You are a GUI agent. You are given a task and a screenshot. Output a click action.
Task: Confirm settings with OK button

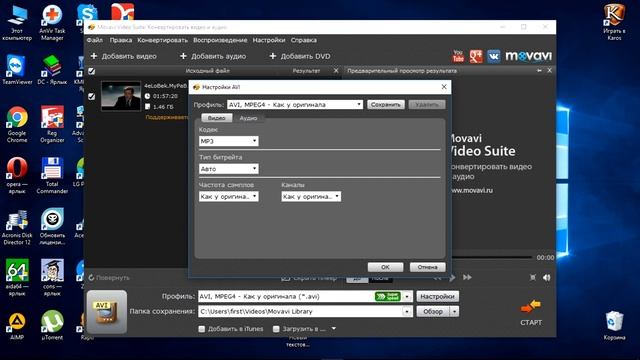(x=385, y=267)
